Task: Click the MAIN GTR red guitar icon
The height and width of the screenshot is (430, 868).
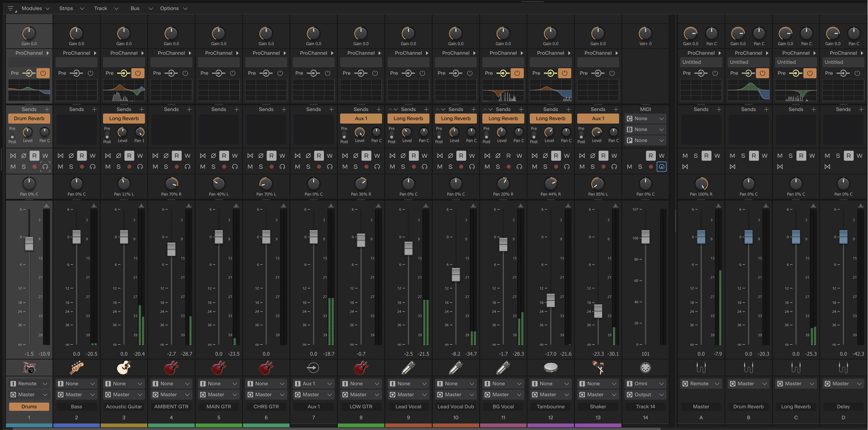Action: pyautogui.click(x=218, y=368)
